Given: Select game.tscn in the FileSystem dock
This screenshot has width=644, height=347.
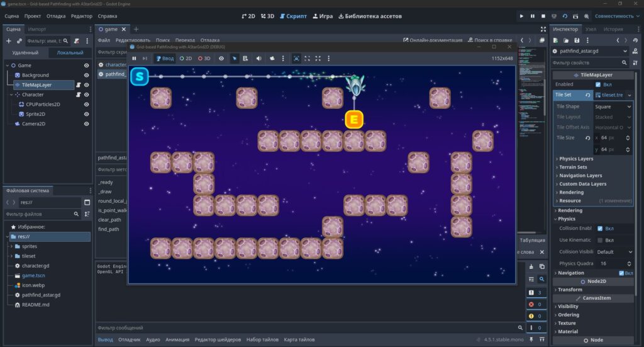Looking at the screenshot, I should pos(33,275).
